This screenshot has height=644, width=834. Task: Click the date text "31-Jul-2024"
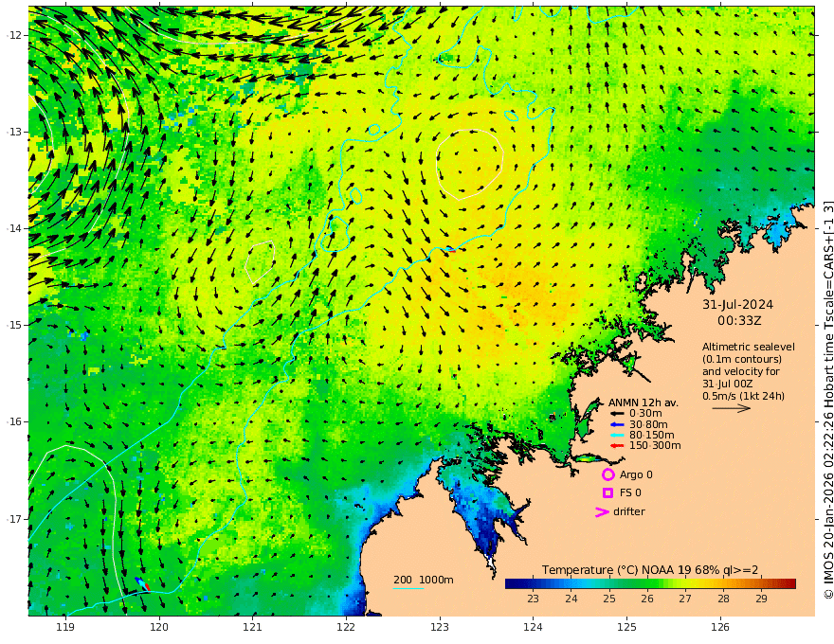737,304
